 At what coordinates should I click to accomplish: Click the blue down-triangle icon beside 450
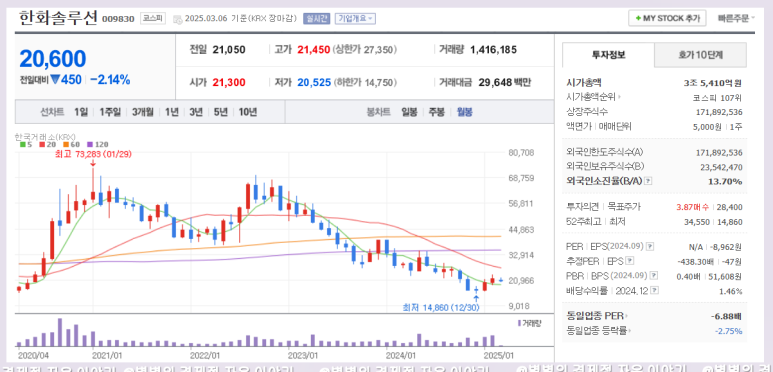[55, 79]
